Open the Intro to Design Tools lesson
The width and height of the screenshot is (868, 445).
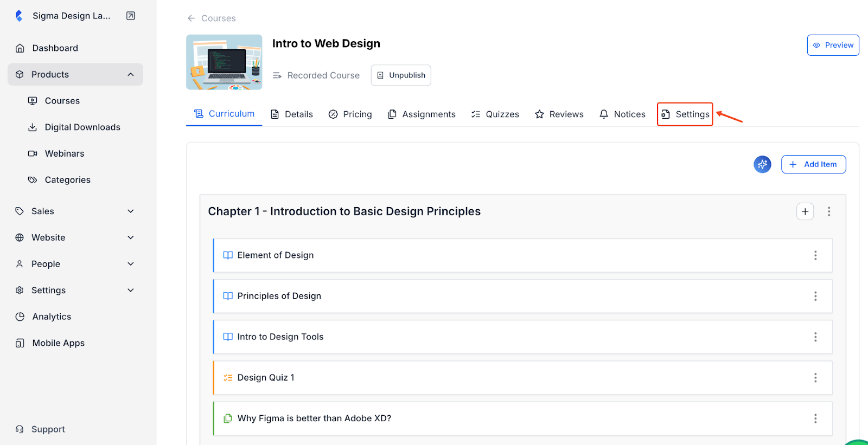coord(522,337)
